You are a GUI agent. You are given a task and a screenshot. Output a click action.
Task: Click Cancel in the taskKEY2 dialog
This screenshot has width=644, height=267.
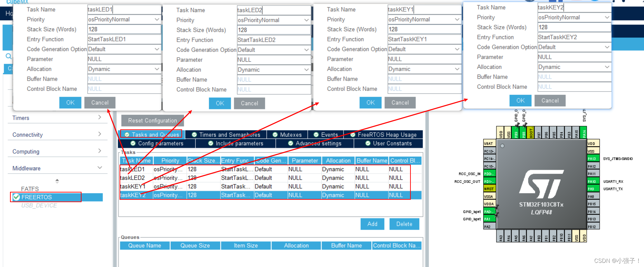[550, 101]
